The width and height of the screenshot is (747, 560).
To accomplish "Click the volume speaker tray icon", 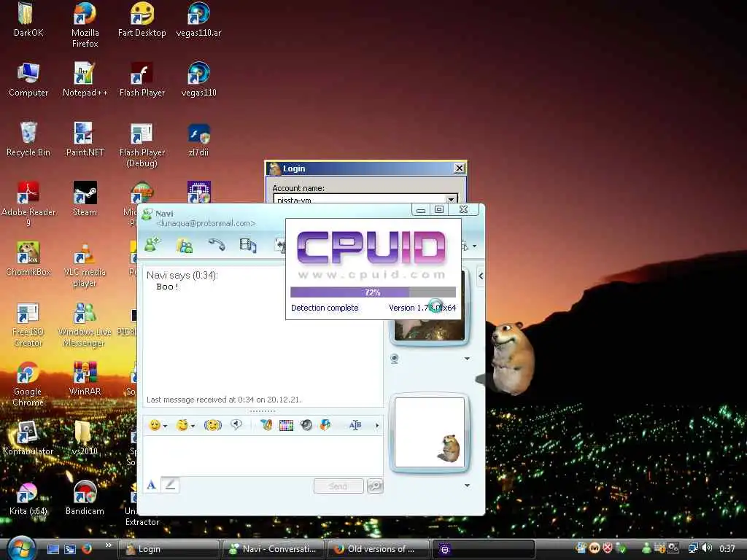I will coord(708,548).
